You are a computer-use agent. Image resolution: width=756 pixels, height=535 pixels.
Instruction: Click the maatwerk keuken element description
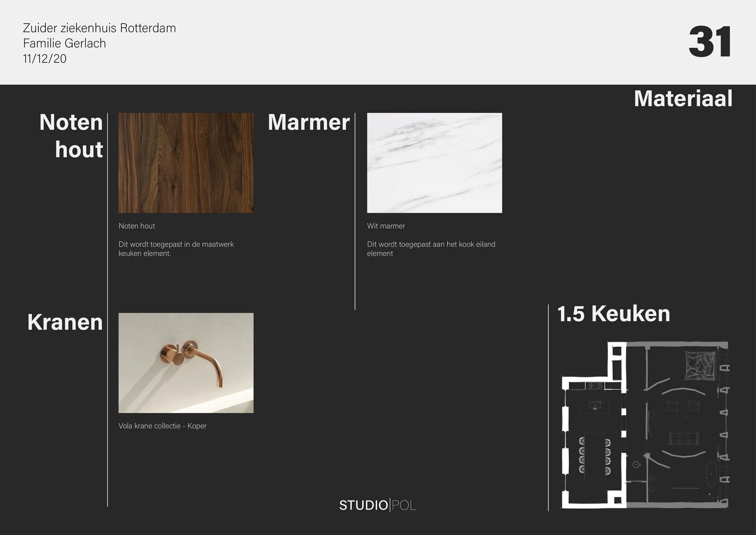pyautogui.click(x=176, y=249)
